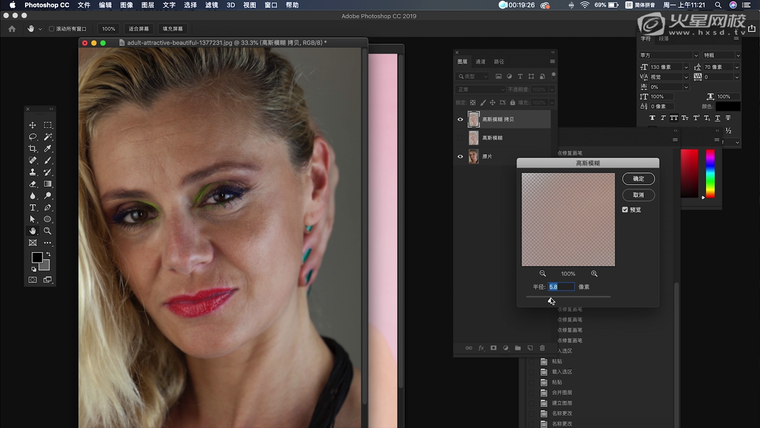Switch to the 通道 channels tab
The height and width of the screenshot is (428, 760).
point(480,62)
